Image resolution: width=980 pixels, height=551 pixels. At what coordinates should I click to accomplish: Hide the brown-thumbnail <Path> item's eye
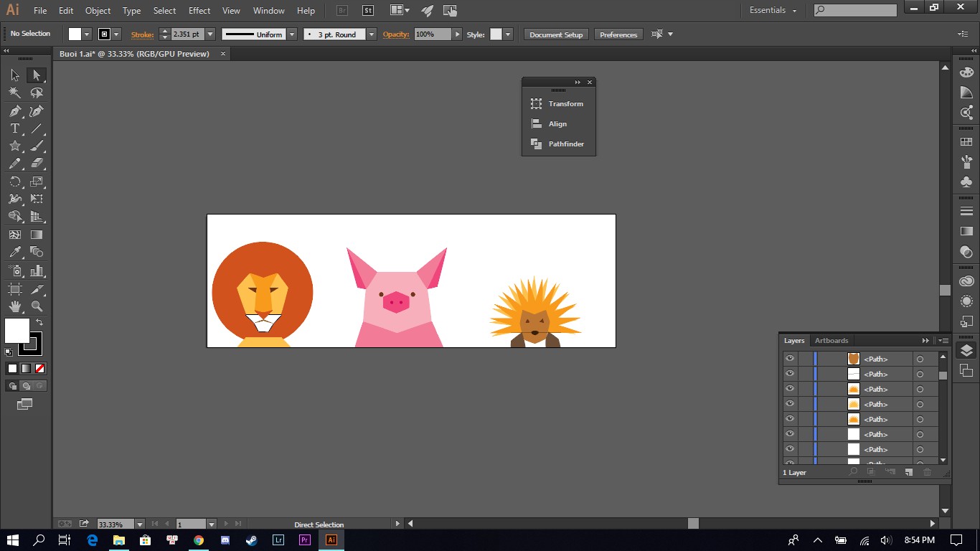[790, 359]
